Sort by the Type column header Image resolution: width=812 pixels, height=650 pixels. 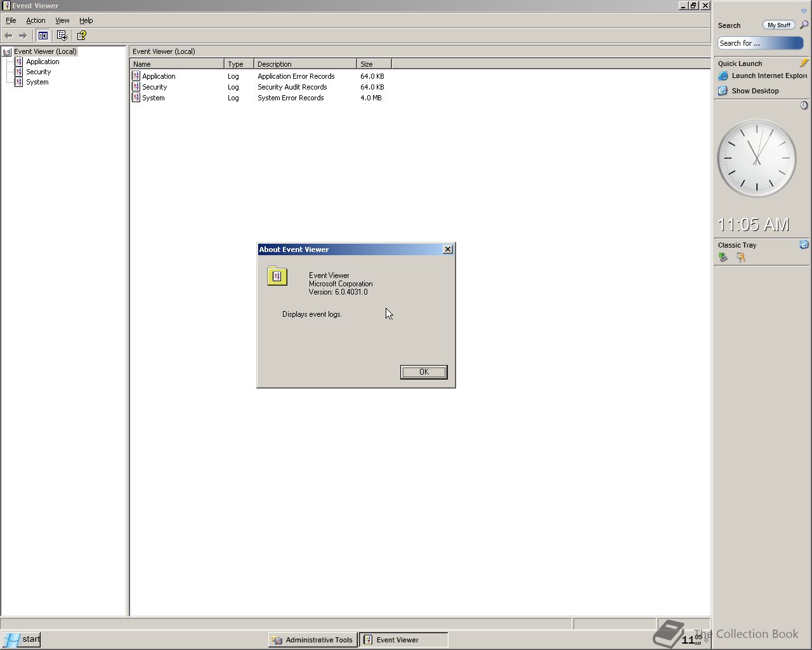coord(239,64)
